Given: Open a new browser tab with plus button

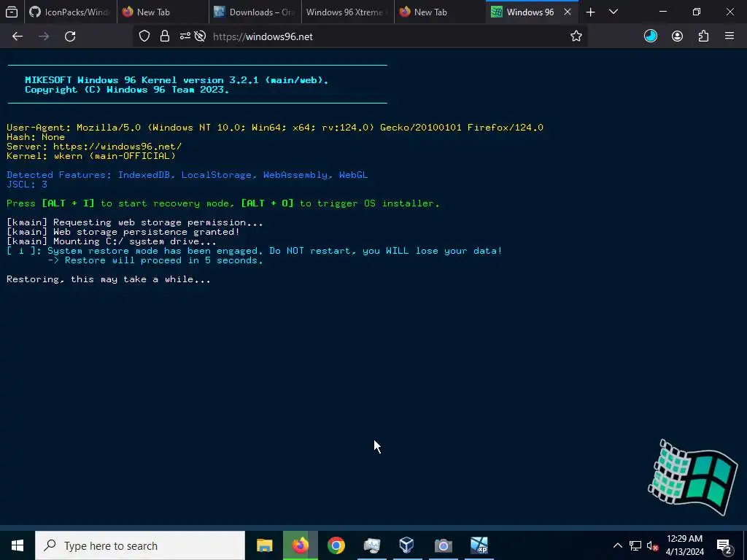Looking at the screenshot, I should [590, 12].
